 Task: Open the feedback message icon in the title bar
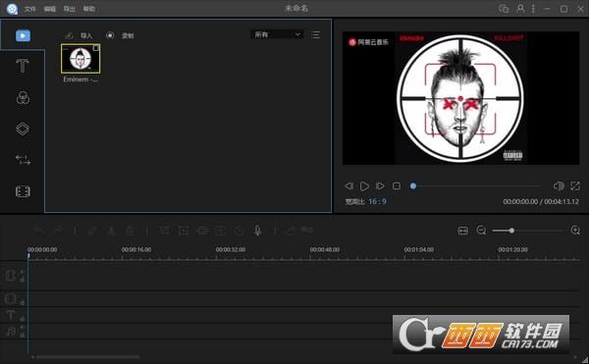(504, 8)
